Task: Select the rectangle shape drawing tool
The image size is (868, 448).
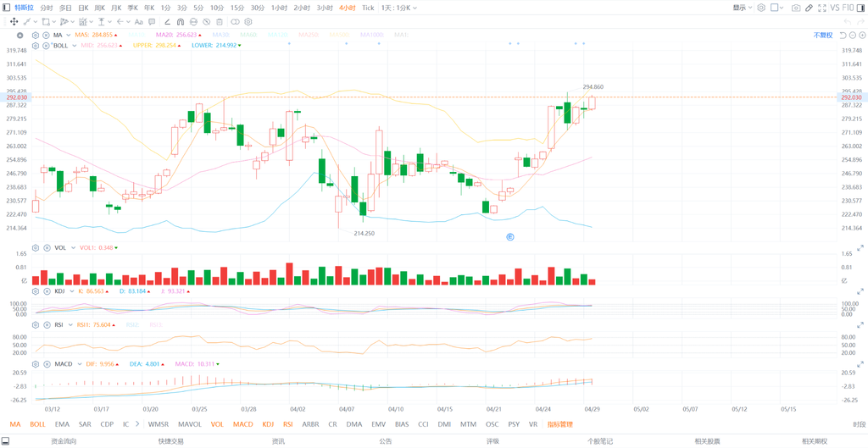Action: [x=46, y=22]
